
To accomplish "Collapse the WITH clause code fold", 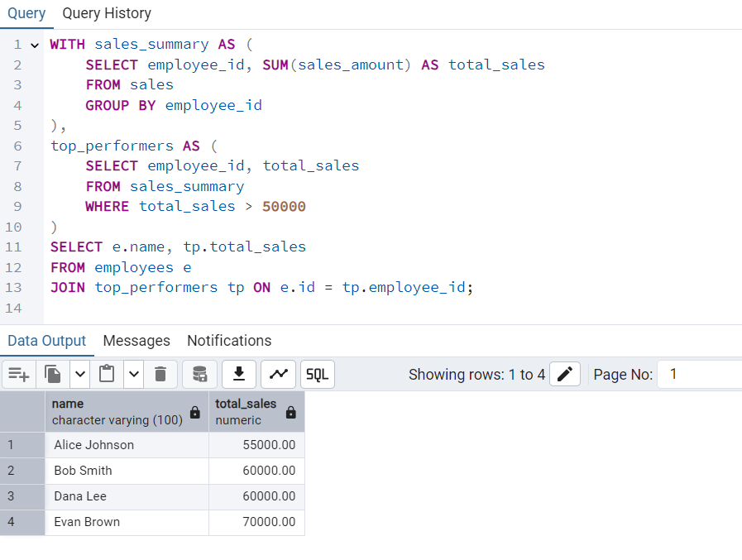I will (x=36, y=44).
